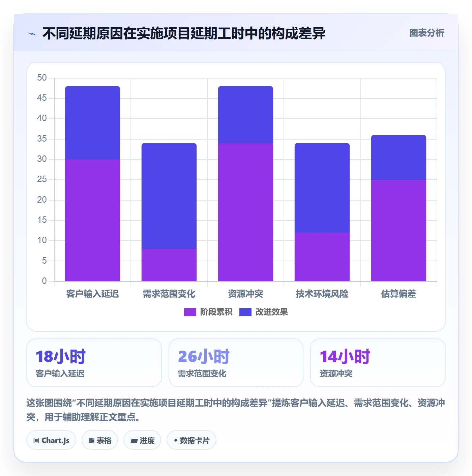Click the 客户输入延迟 x-axis label

tap(92, 294)
